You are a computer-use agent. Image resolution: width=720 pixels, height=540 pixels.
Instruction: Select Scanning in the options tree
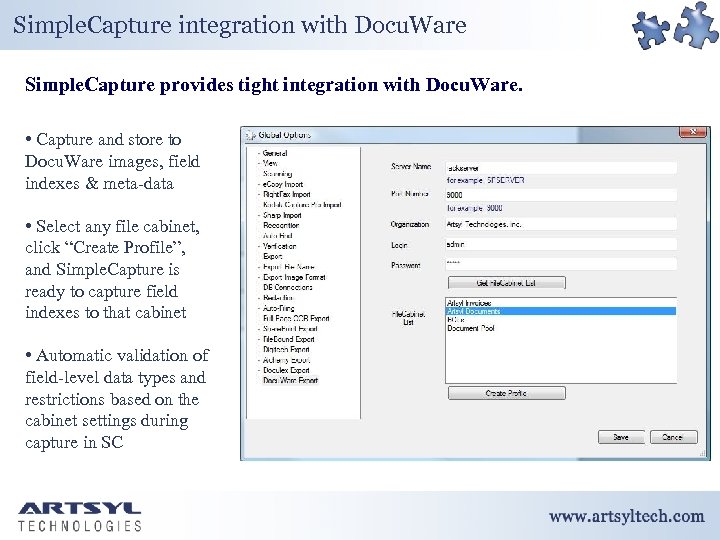tap(277, 174)
